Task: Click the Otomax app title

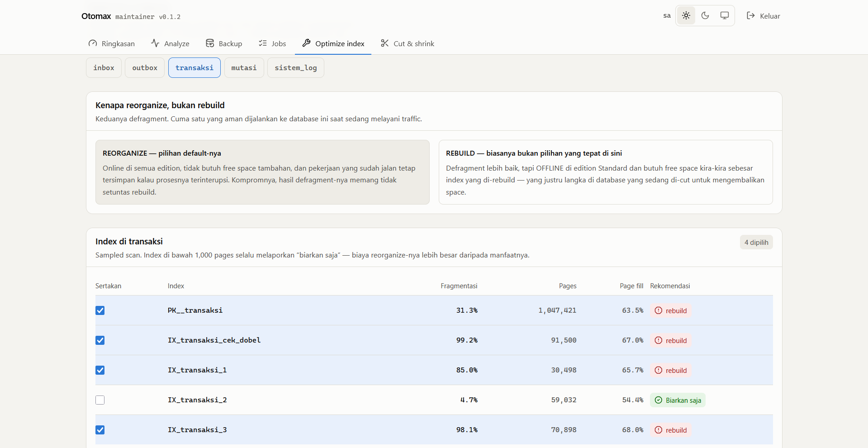Action: tap(96, 16)
